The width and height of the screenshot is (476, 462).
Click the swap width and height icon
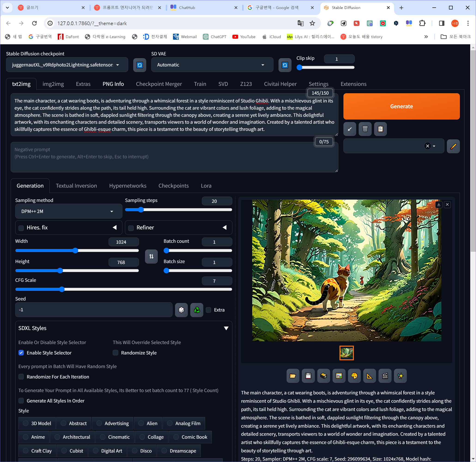[151, 256]
